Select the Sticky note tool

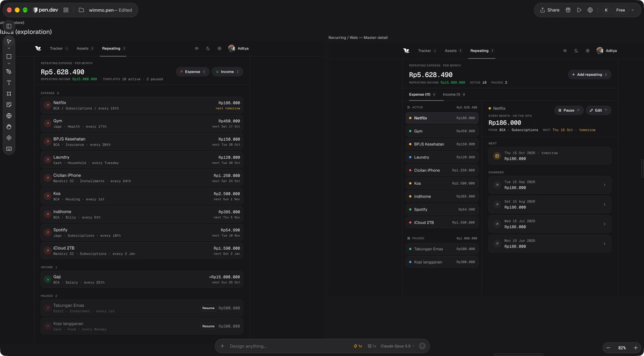tap(9, 105)
